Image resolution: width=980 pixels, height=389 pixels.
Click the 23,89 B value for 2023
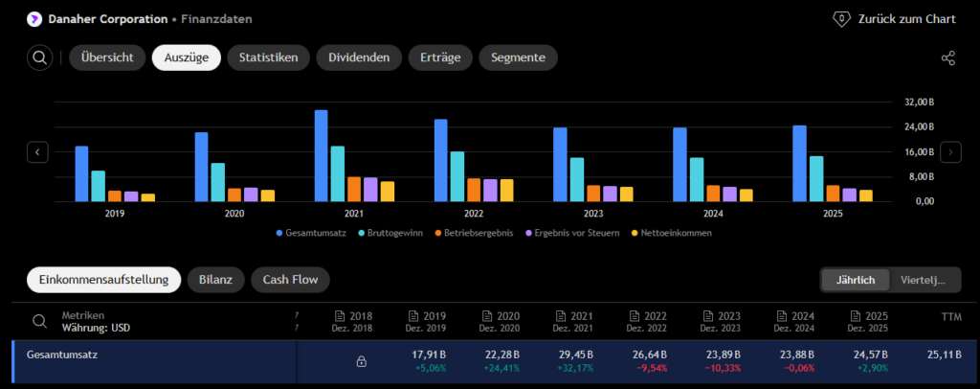coord(725,355)
